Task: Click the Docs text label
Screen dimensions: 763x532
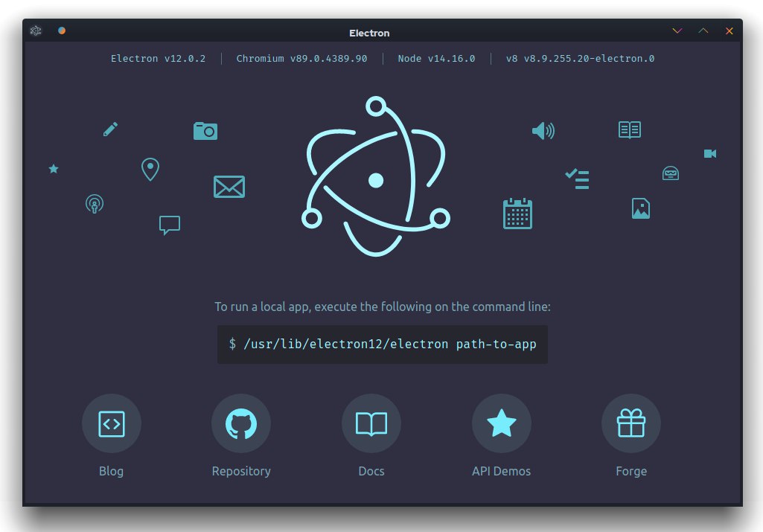Action: point(371,471)
